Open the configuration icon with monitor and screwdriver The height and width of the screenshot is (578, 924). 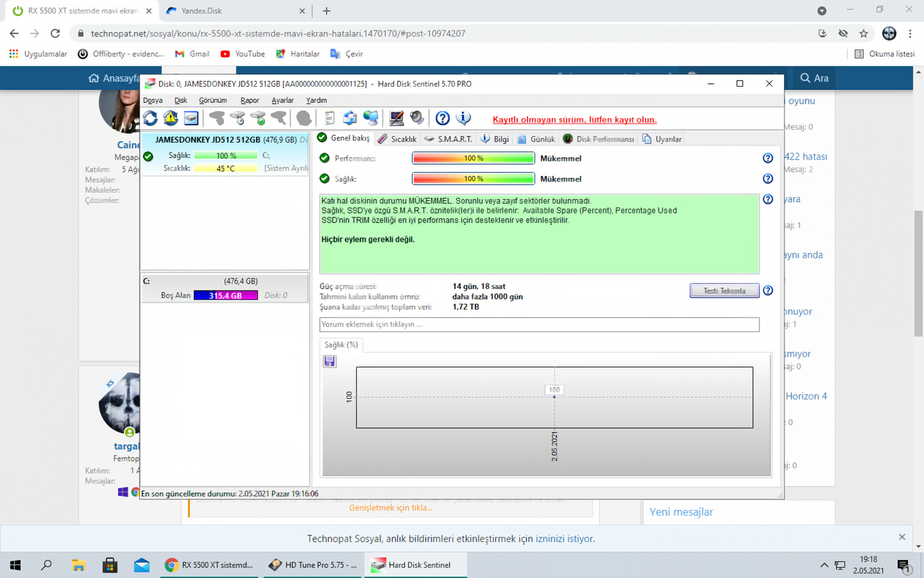(396, 118)
